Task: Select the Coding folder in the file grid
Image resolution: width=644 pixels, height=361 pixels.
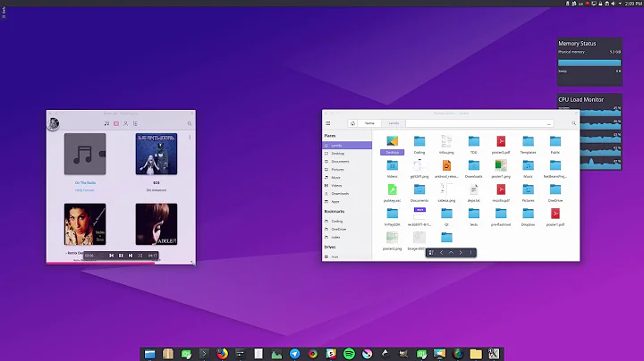Action: (419, 141)
